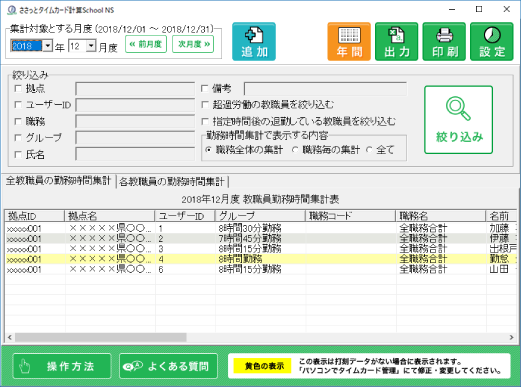
Task: Open the 年間 yearly view
Action: click(349, 42)
